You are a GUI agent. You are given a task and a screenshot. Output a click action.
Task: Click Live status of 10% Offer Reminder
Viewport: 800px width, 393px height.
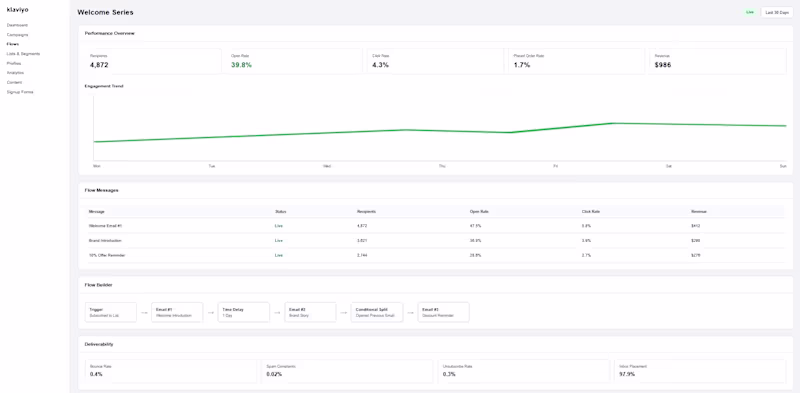coord(279,255)
